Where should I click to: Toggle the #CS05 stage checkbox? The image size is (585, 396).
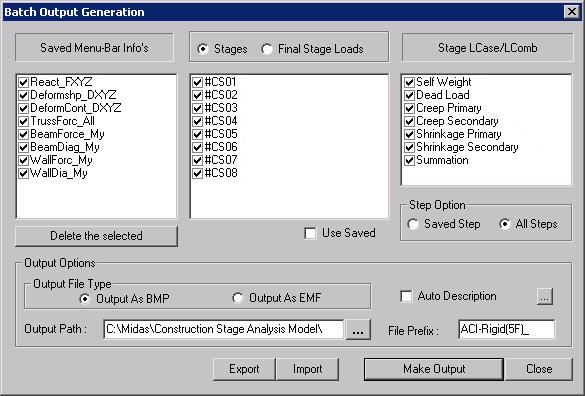[197, 134]
